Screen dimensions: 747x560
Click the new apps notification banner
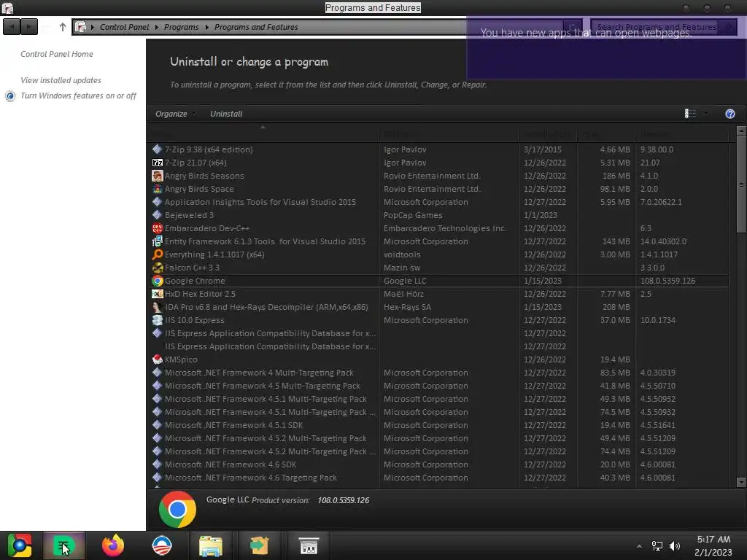(x=606, y=47)
